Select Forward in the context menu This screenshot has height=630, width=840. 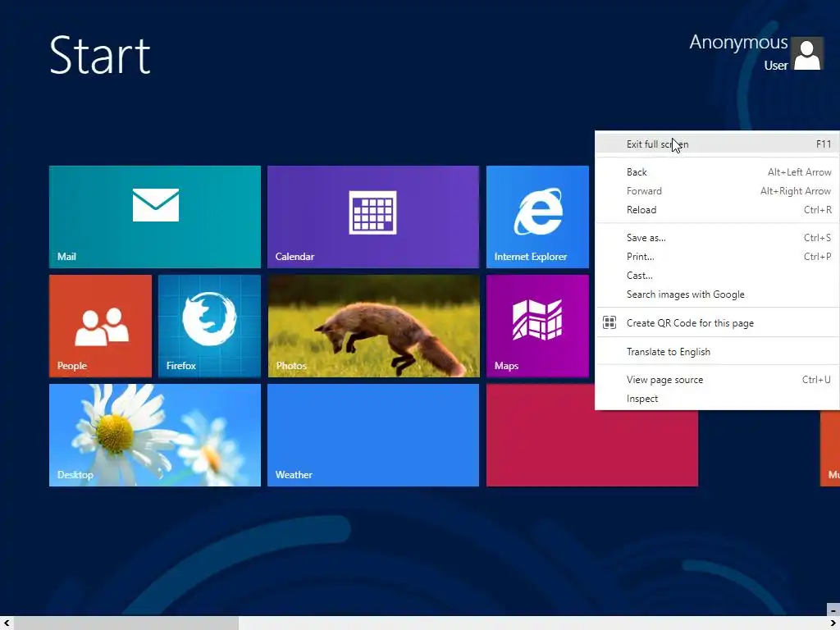(717, 190)
